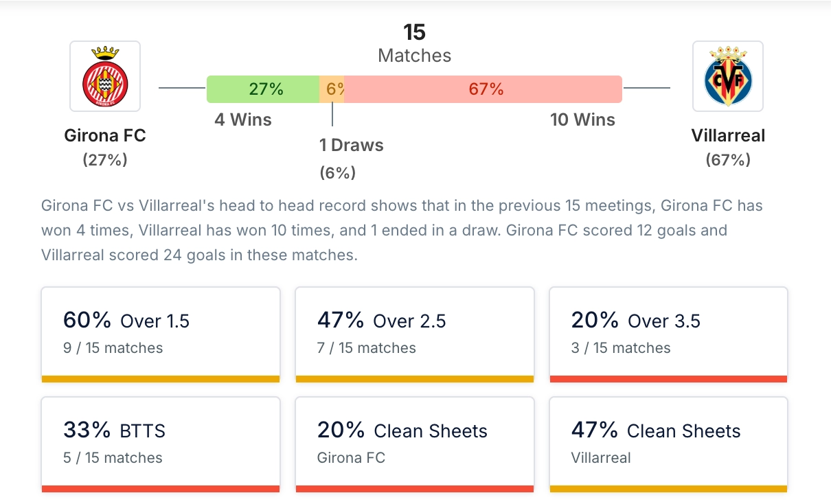Click the 4 Wins label
Viewport: 831px width, 504px height.
point(242,119)
